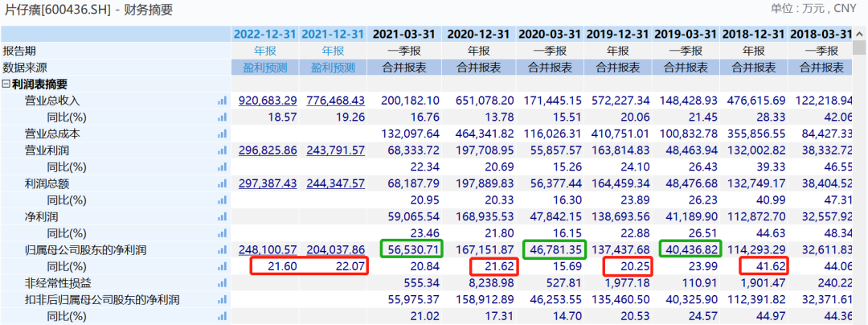The width and height of the screenshot is (868, 325).
Task: Open chart icon of 同比 row containing 21.60
Action: point(223,267)
